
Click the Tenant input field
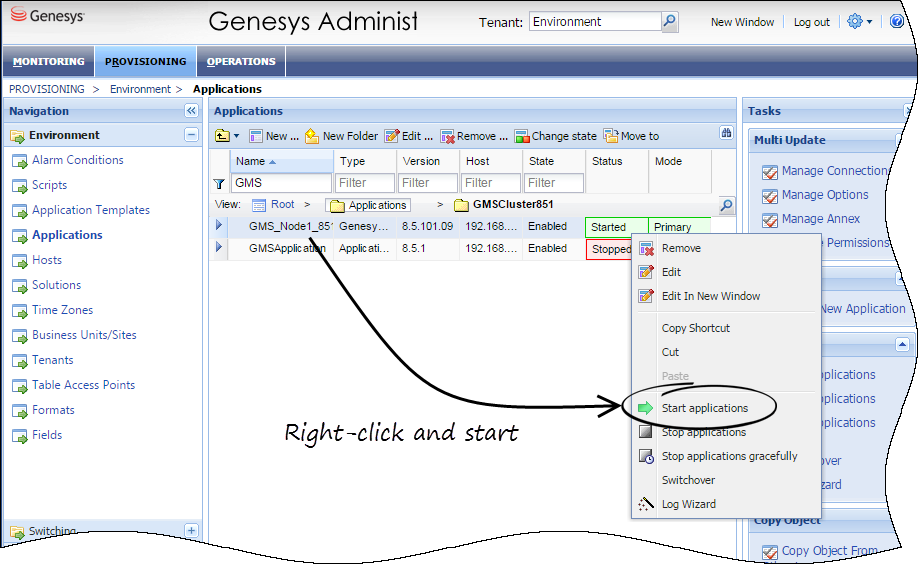click(x=595, y=22)
